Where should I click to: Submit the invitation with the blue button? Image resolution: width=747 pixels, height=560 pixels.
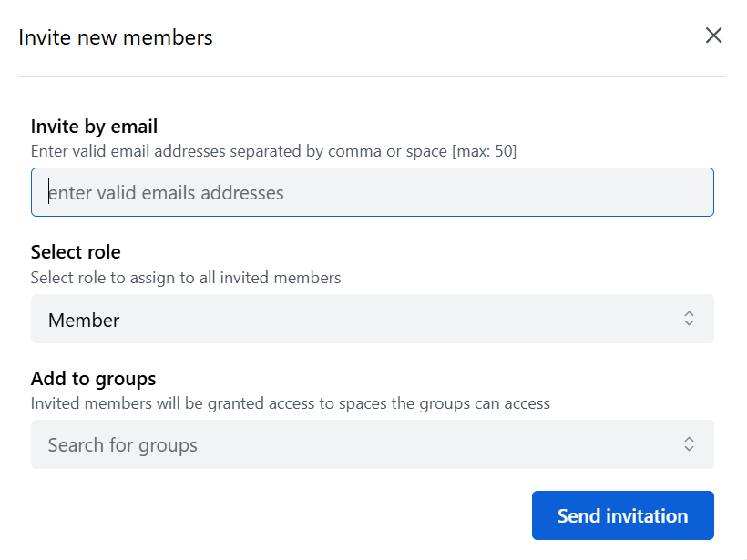point(623,515)
